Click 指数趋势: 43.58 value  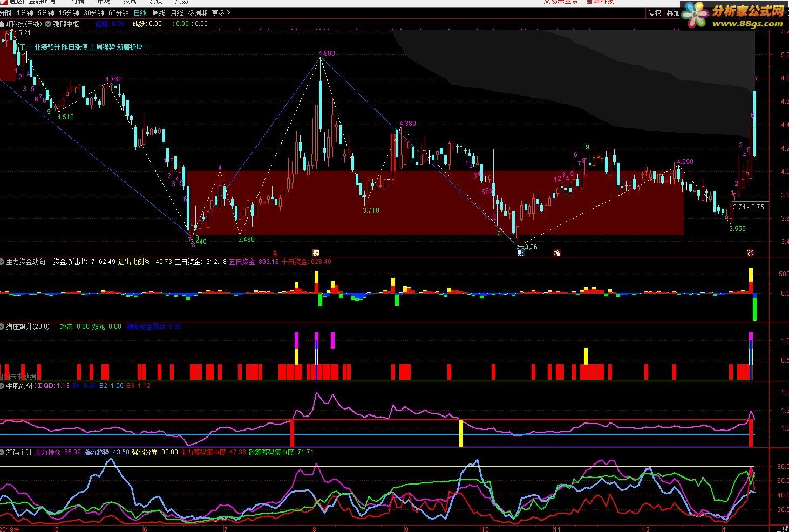click(106, 452)
